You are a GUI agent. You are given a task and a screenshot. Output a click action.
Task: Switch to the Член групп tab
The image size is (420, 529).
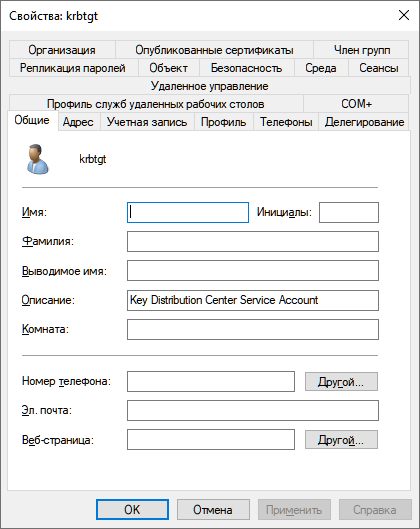coord(362,50)
